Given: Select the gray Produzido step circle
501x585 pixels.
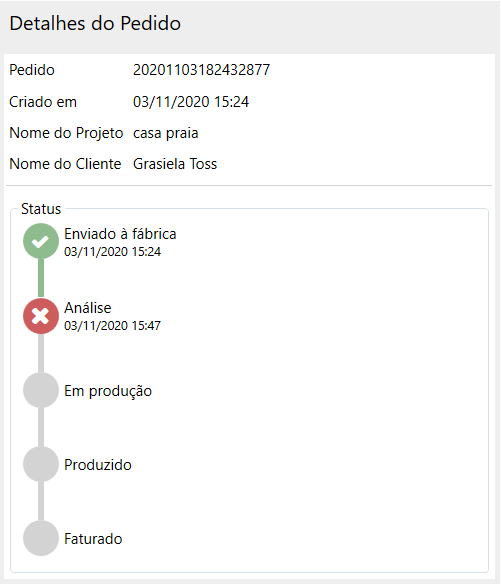Looking at the screenshot, I should pyautogui.click(x=41, y=464).
